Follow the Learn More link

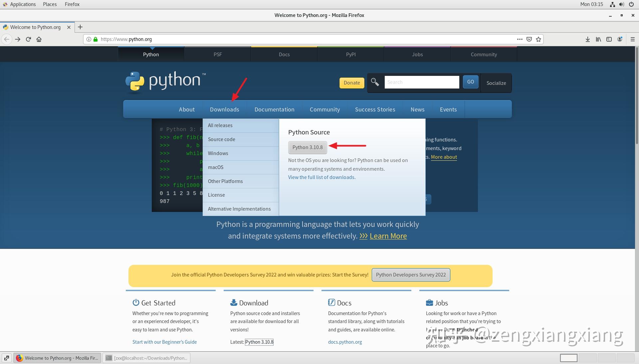[388, 236]
